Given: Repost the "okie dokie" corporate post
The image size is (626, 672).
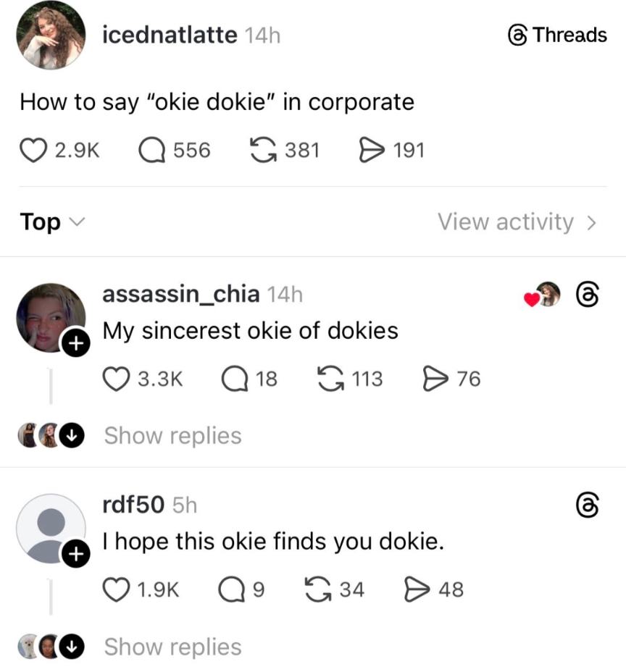Looking at the screenshot, I should (x=262, y=151).
